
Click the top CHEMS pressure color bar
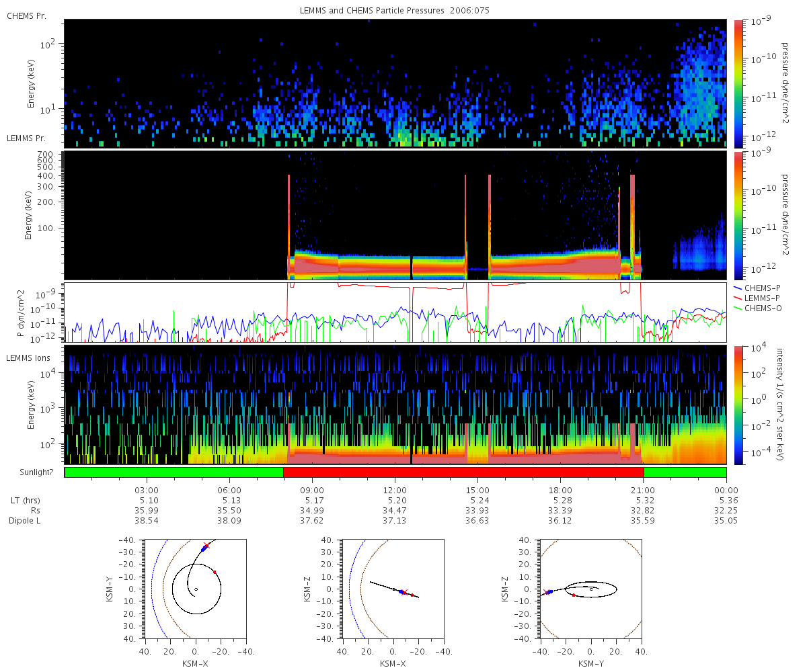click(738, 83)
